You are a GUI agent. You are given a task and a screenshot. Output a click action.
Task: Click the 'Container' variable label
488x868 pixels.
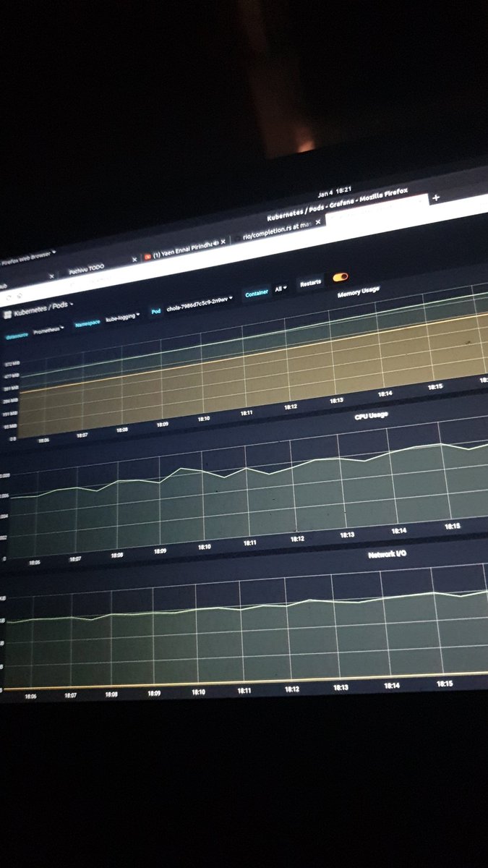[257, 293]
